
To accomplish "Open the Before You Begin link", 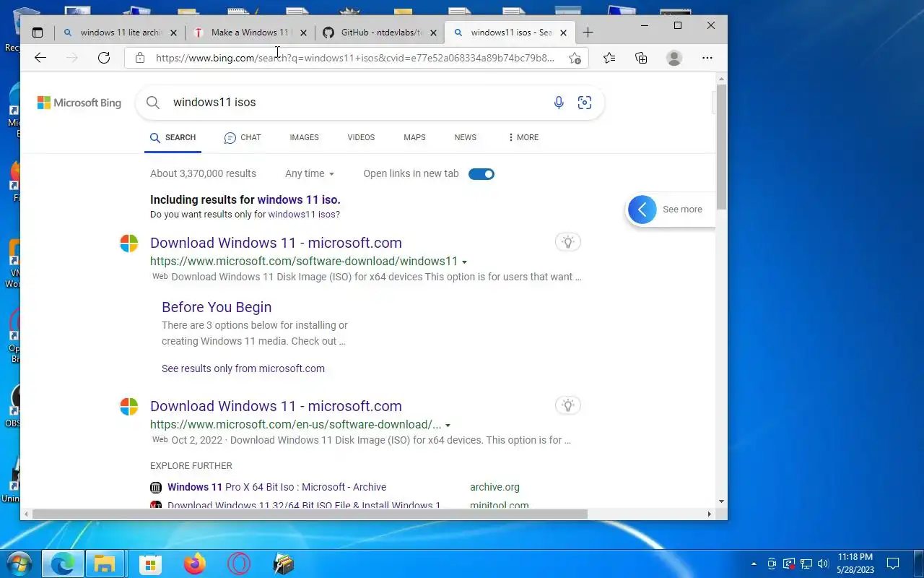I will click(x=217, y=307).
